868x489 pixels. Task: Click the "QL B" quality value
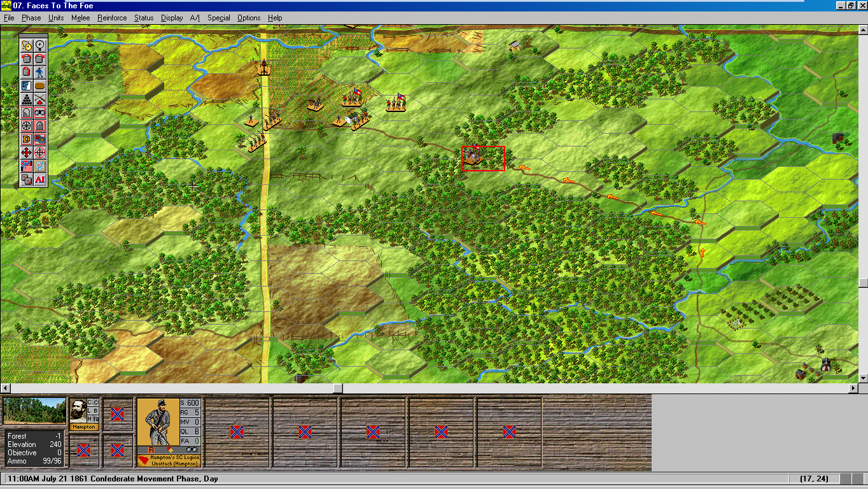190,432
